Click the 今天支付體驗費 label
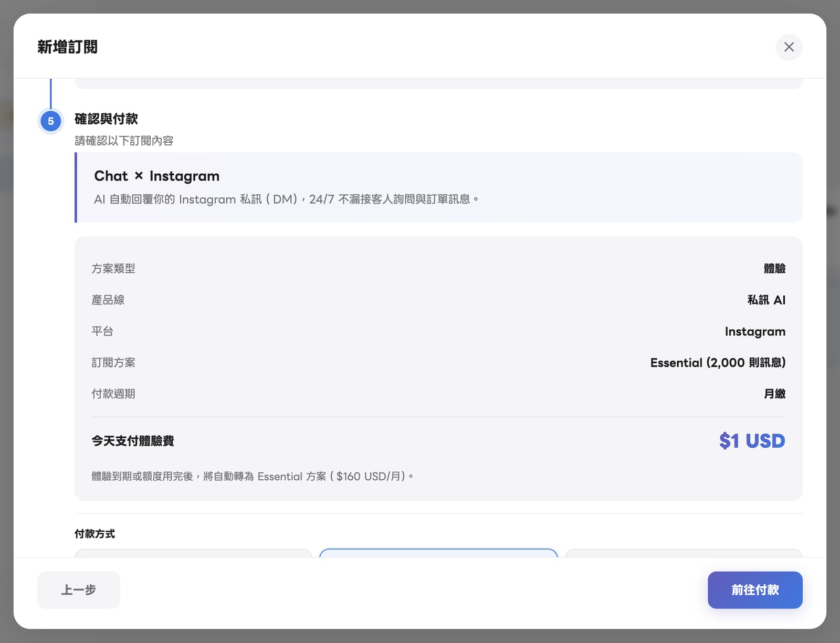Screen dimensions: 840x643 point(133,441)
